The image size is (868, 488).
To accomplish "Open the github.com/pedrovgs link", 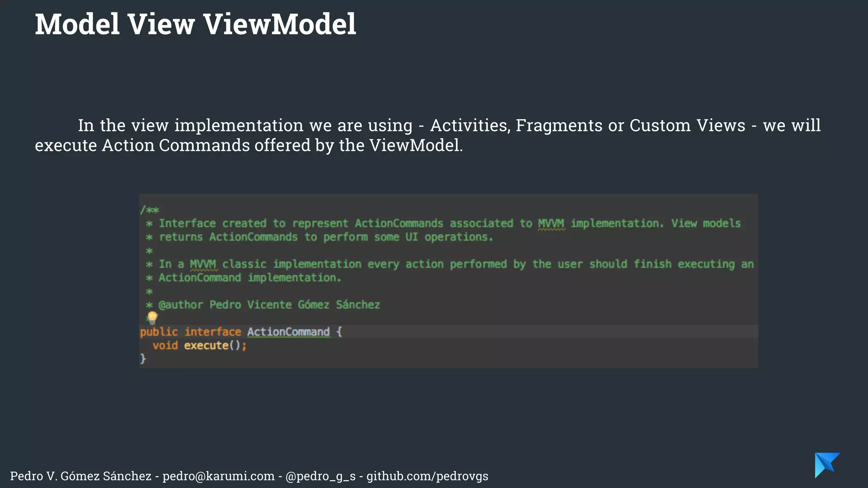I will 427,476.
